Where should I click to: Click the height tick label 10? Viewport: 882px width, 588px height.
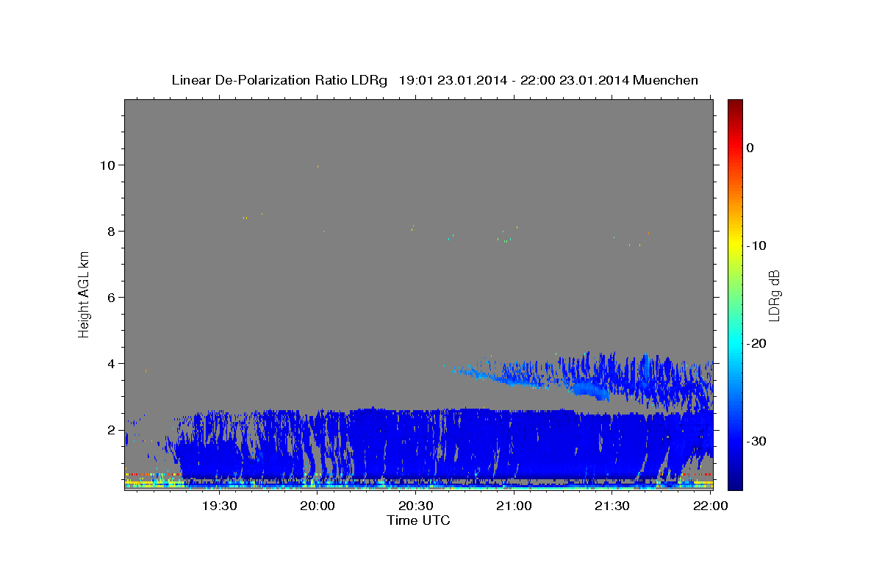click(x=108, y=165)
